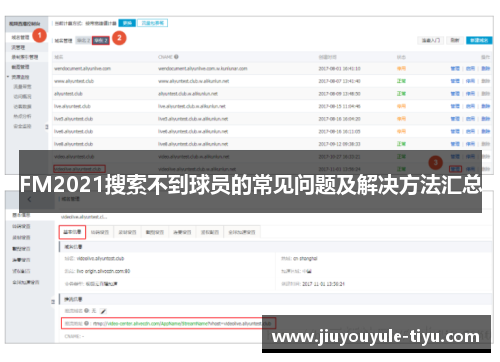500x362 pixels.
Task: Open the red-boxed videolive.aliyuntest.club domain
Action: tap(79, 169)
